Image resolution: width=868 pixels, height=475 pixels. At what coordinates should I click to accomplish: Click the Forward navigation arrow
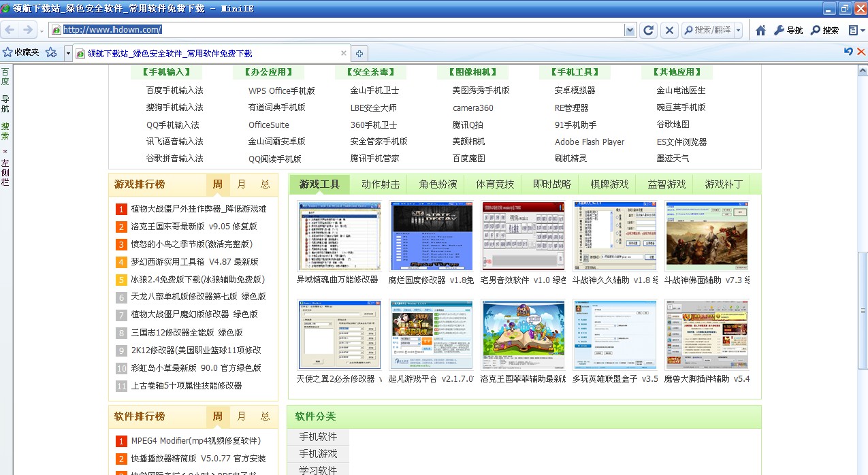(x=28, y=30)
